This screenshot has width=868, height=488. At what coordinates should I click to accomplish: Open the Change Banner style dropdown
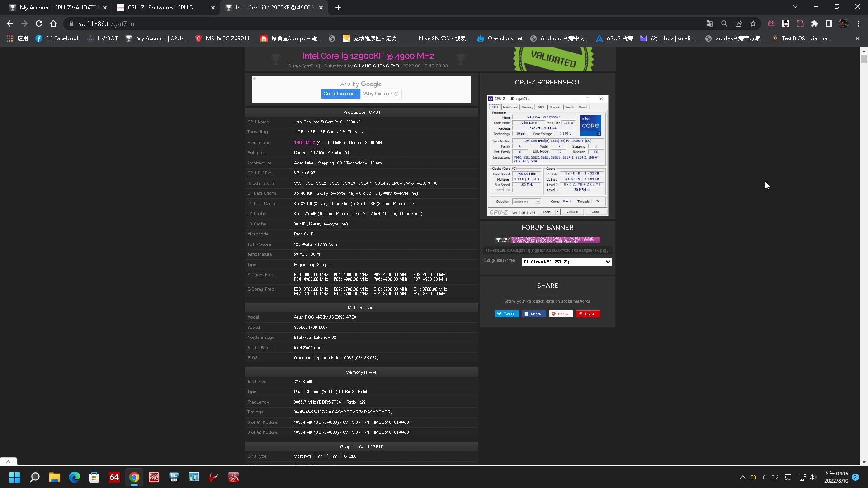point(566,262)
